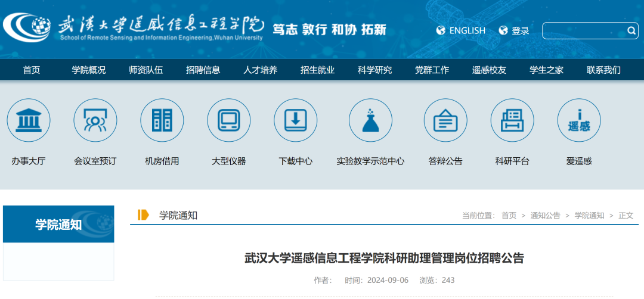Viewport: 644px width, 299px height.
Task: Open the 会议室预订 meeting icon
Action: pyautogui.click(x=95, y=120)
